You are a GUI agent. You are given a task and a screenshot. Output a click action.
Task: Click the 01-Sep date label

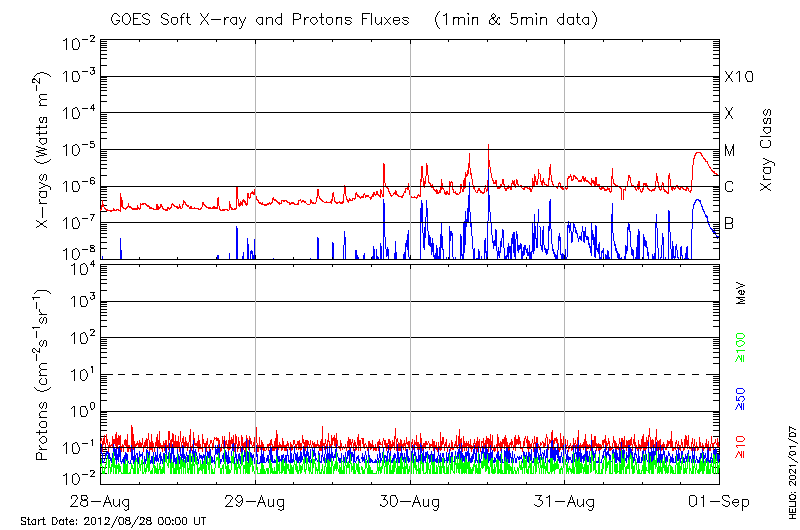coord(720,502)
